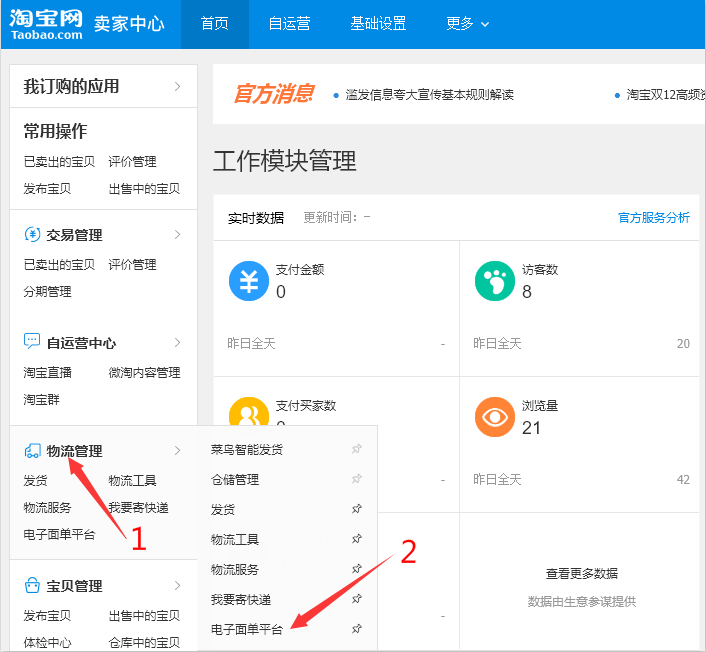The image size is (706, 652).
Task: Click the yellow person icon for 支付买家数
Action: pyautogui.click(x=249, y=412)
